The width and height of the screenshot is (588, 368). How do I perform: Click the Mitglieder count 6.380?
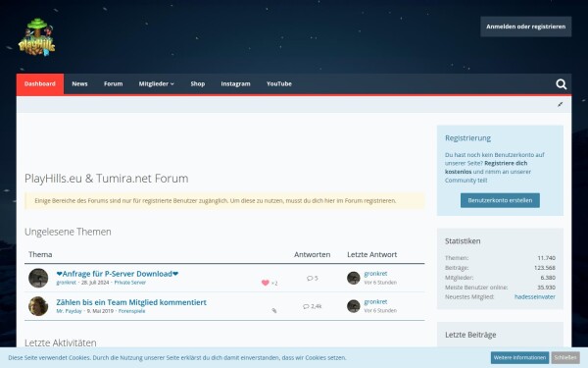[x=548, y=278]
